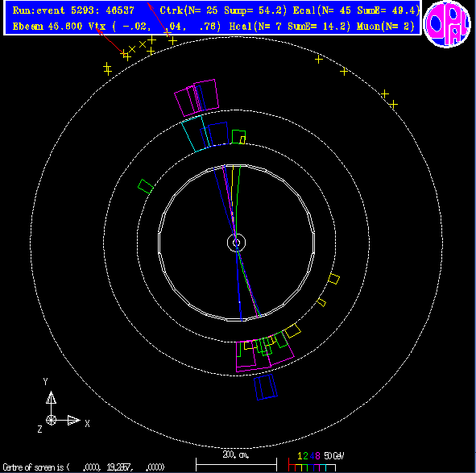Click the Run:event 5293: 46537 text

pos(73,10)
